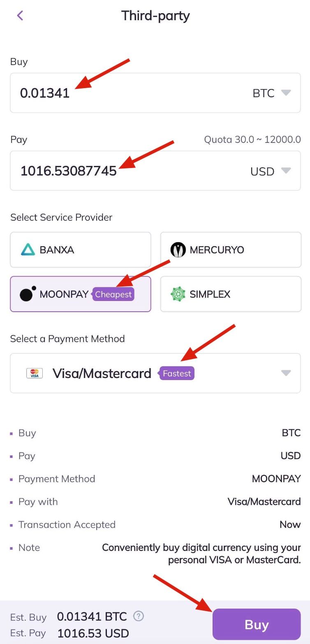Tap the back arrow icon
310x644 pixels.
tap(20, 16)
